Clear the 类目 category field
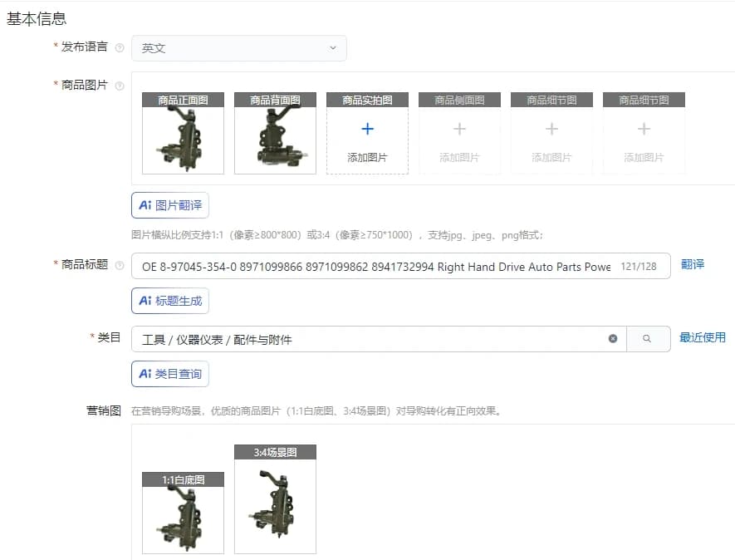Viewport: 735px width, 560px height. tap(613, 339)
